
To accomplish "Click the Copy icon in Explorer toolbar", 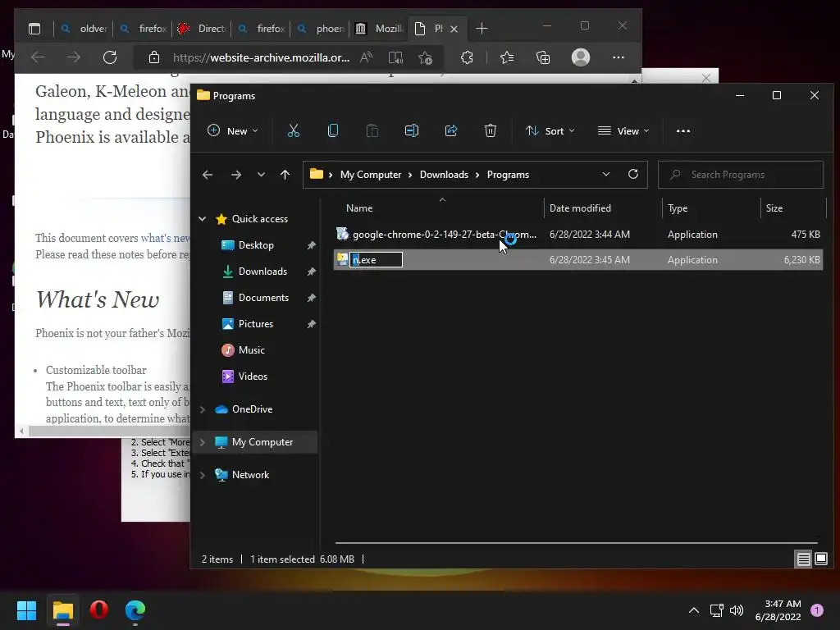I will tap(333, 130).
